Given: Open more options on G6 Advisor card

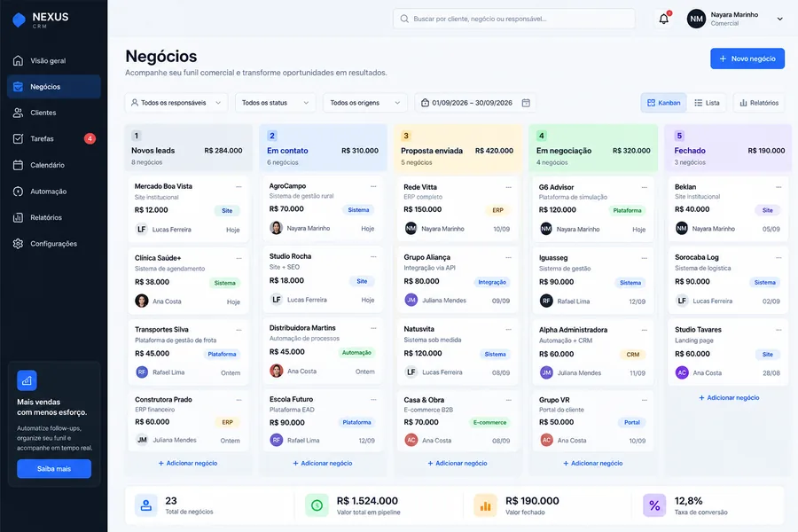Looking at the screenshot, I should [x=645, y=187].
